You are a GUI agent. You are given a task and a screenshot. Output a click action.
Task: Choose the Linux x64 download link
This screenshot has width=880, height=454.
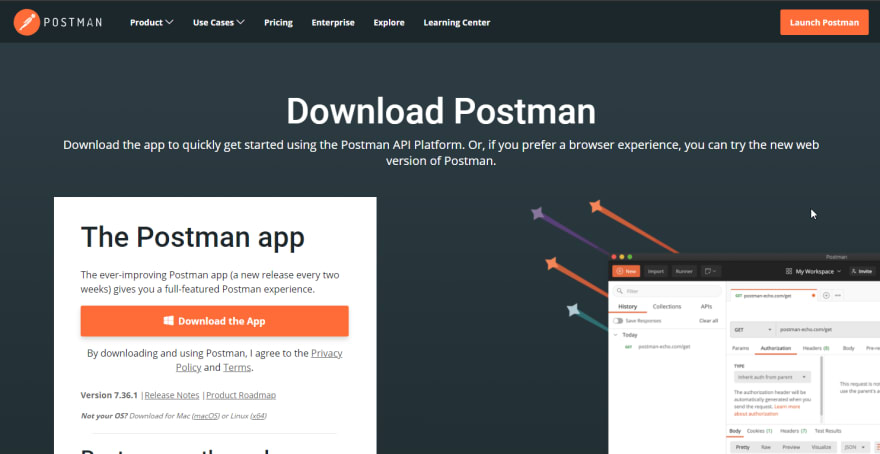point(258,416)
